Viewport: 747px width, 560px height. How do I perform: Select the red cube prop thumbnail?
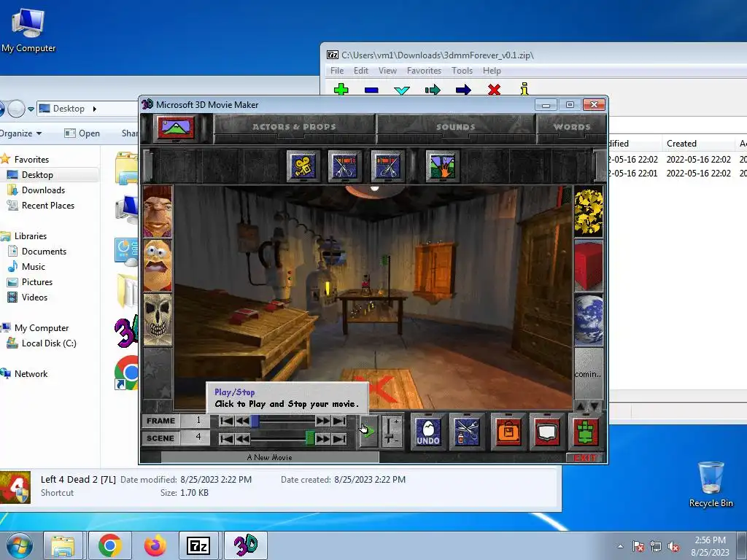589,265
